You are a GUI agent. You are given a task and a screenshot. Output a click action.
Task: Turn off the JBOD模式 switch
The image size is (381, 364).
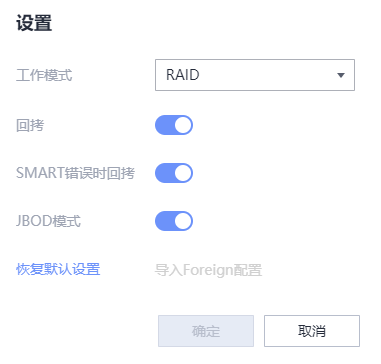174,221
